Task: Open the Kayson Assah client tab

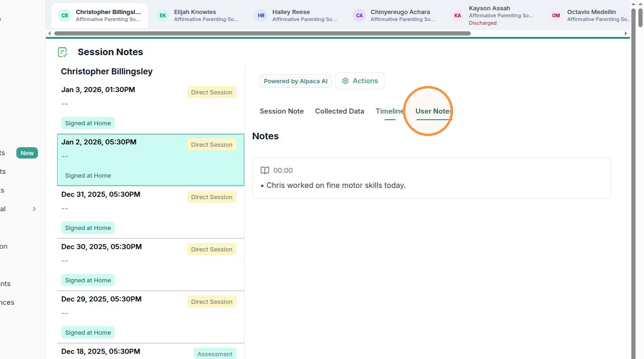Action: click(x=493, y=15)
